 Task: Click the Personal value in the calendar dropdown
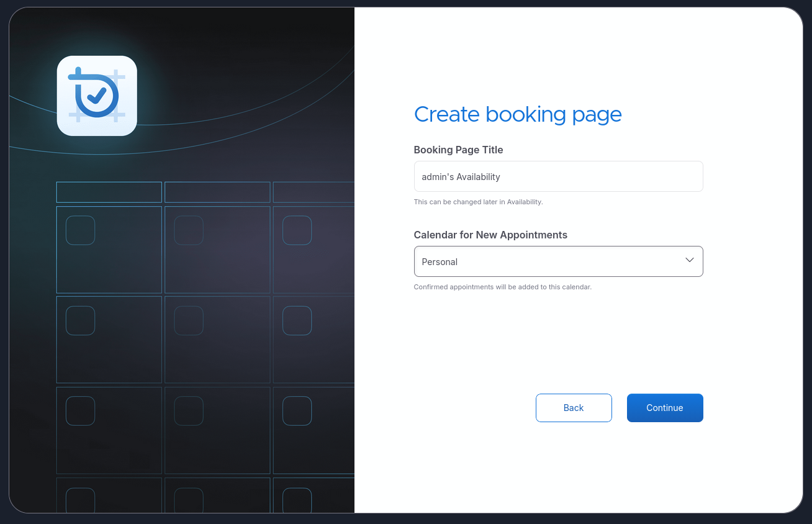click(x=440, y=261)
